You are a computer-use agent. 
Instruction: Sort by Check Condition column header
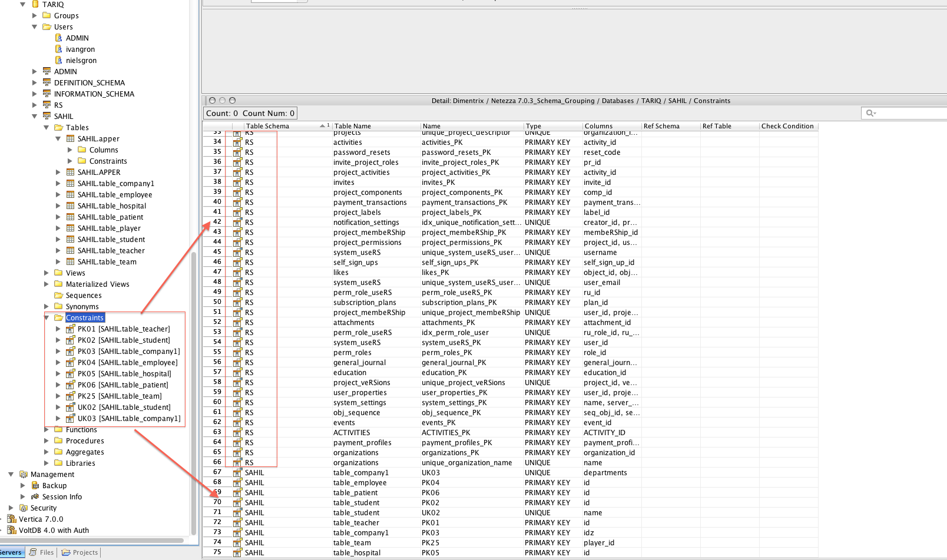click(789, 126)
